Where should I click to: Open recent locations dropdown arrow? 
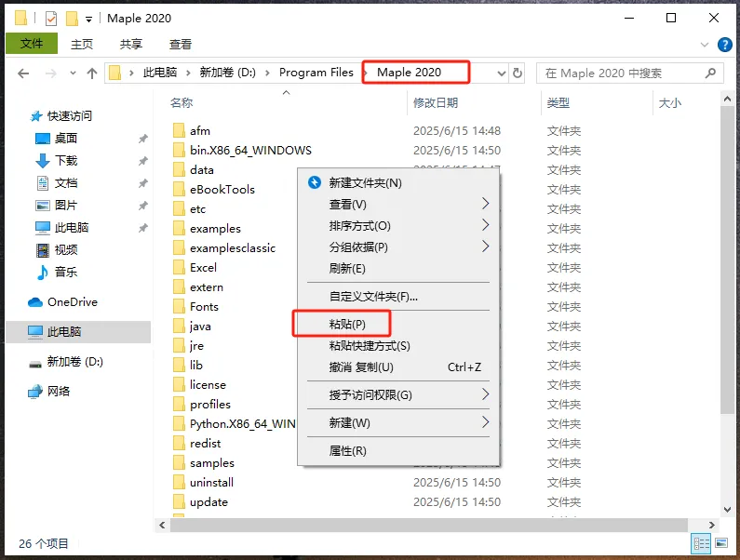(x=73, y=73)
